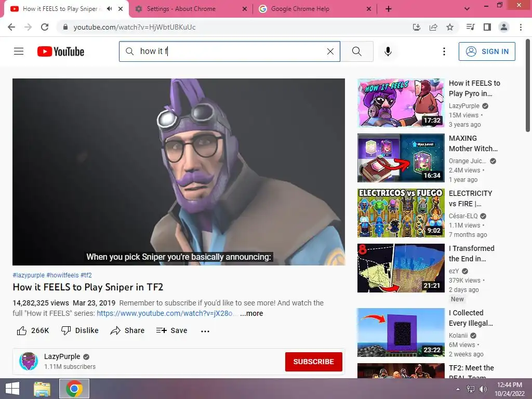This screenshot has height=399, width=532.
Task: Open a new tab with the plus
Action: coord(389,9)
